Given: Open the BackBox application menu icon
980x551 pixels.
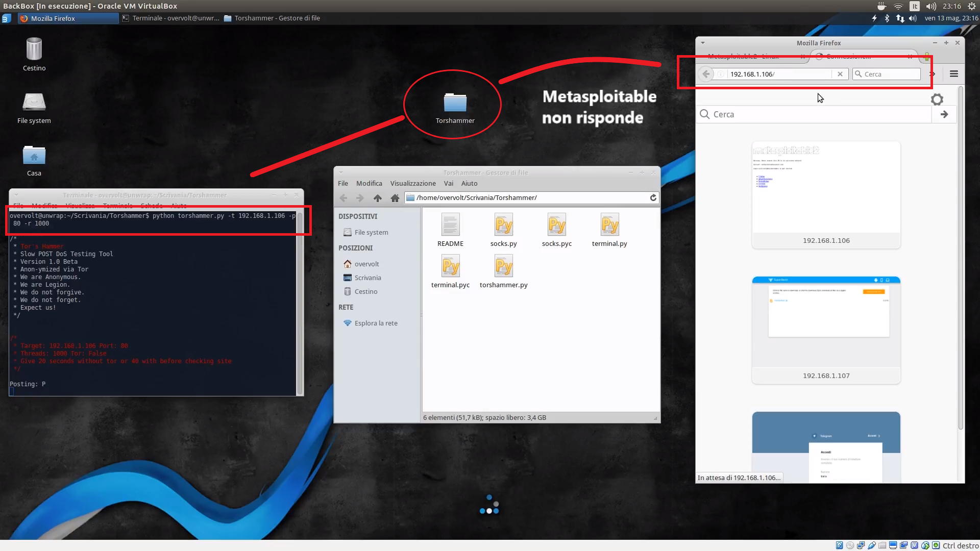Looking at the screenshot, I should pyautogui.click(x=6, y=18).
